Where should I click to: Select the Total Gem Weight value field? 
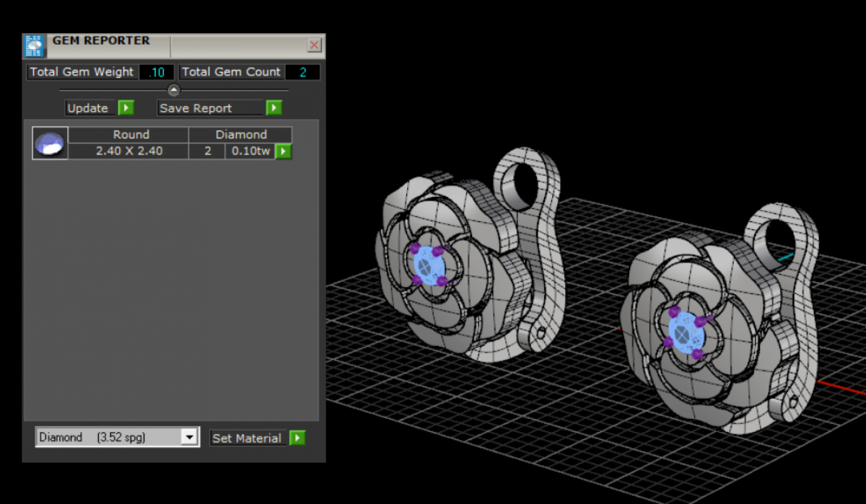pos(157,72)
